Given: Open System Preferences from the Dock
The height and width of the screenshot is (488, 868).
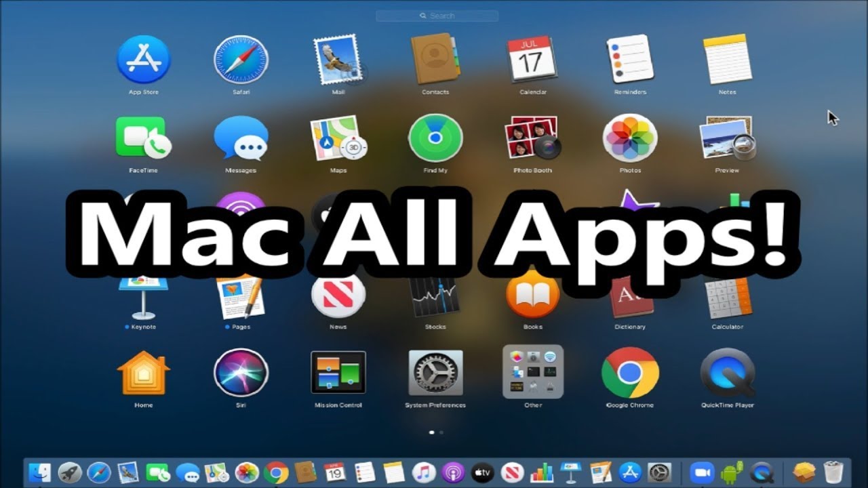Looking at the screenshot, I should click(x=660, y=472).
